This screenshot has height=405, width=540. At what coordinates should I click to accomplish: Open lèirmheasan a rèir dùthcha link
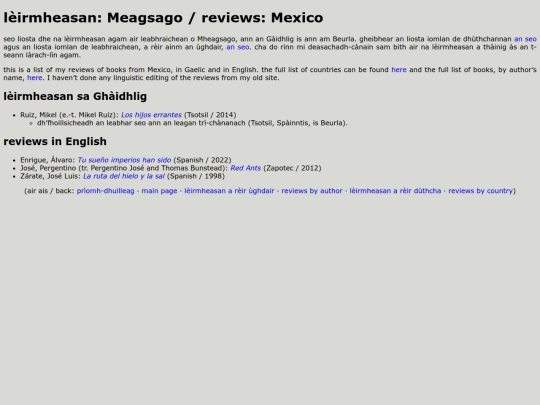[395, 191]
